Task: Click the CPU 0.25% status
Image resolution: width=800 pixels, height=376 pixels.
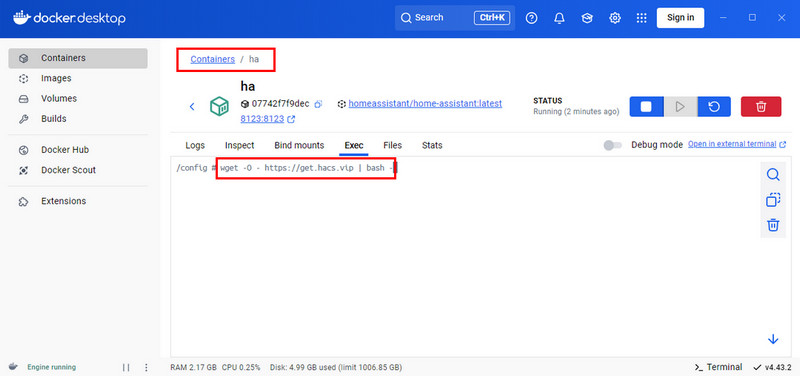Action: (x=241, y=367)
